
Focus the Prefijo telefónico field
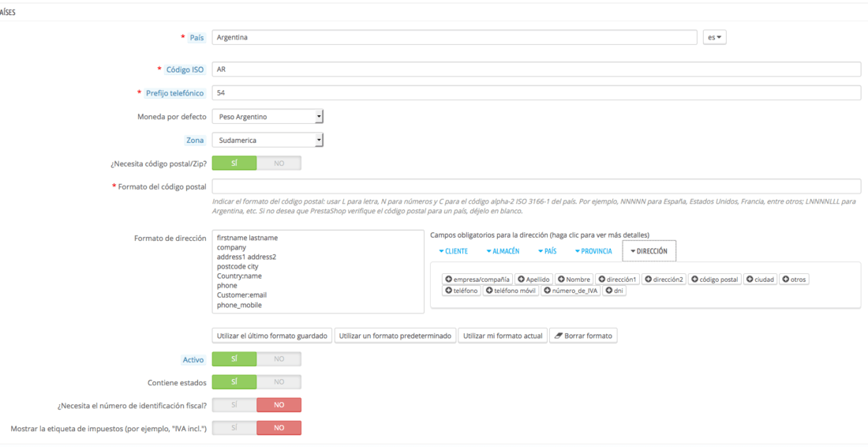pyautogui.click(x=537, y=93)
